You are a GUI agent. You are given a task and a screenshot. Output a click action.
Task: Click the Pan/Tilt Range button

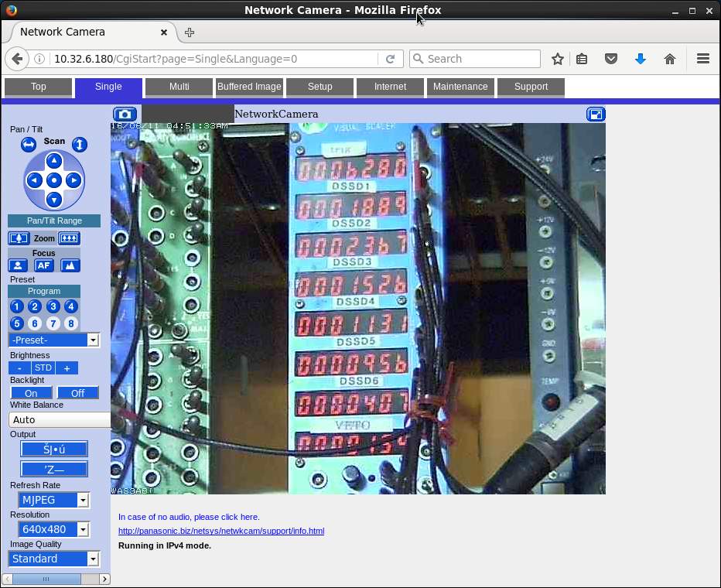(x=54, y=220)
